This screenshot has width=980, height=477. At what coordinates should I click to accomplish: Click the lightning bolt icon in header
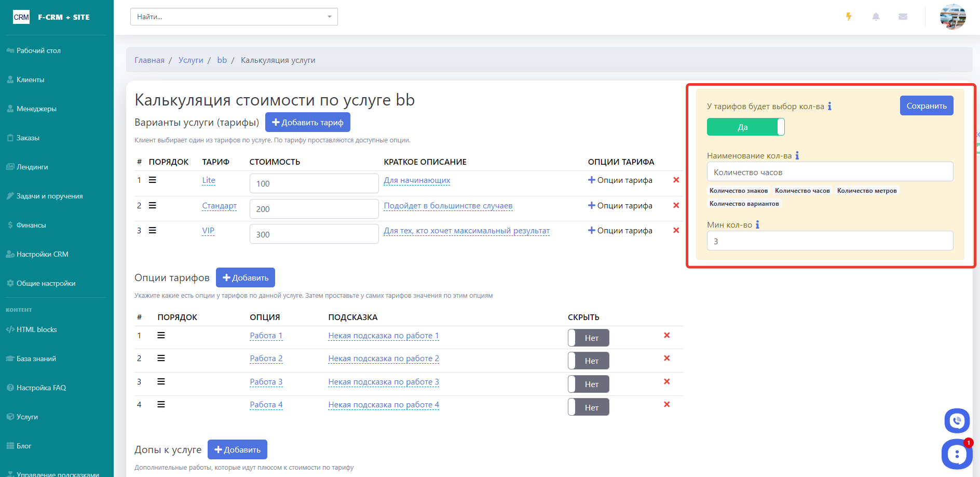click(849, 17)
